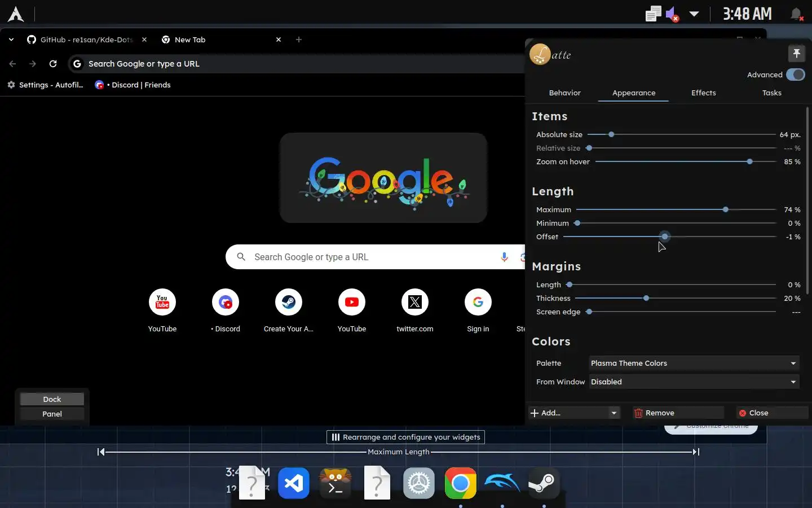Click the Add... button
The image size is (812, 508).
click(x=568, y=413)
